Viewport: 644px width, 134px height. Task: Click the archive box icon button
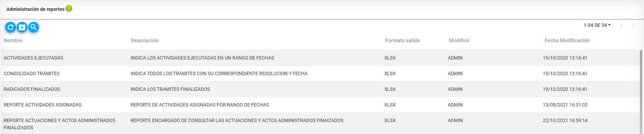22,27
